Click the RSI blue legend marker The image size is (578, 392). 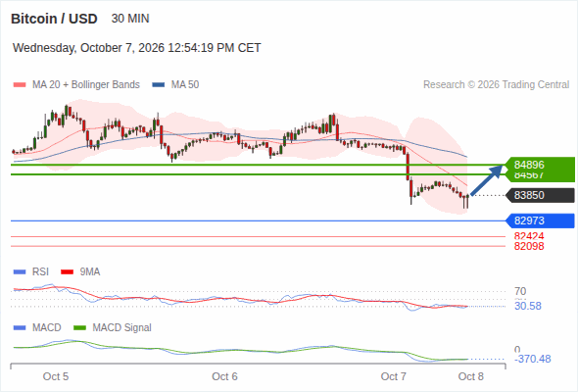tap(20, 272)
